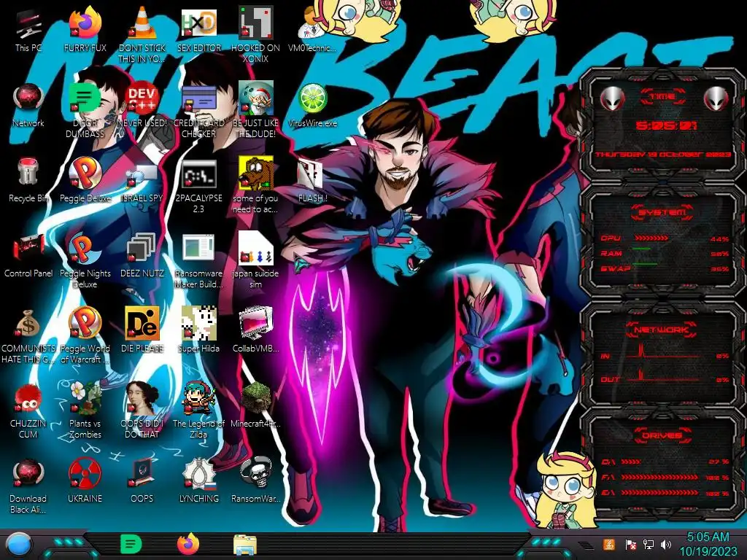The height and width of the screenshot is (560, 747).
Task: Open the green chat app in taskbar
Action: click(x=131, y=544)
